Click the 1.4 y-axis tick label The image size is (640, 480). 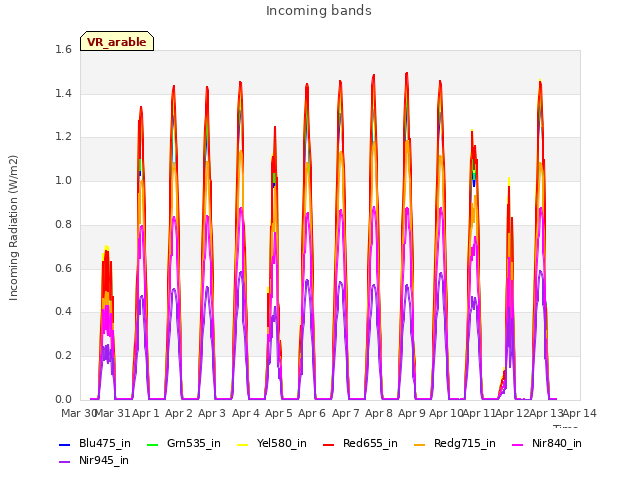[x=63, y=93]
